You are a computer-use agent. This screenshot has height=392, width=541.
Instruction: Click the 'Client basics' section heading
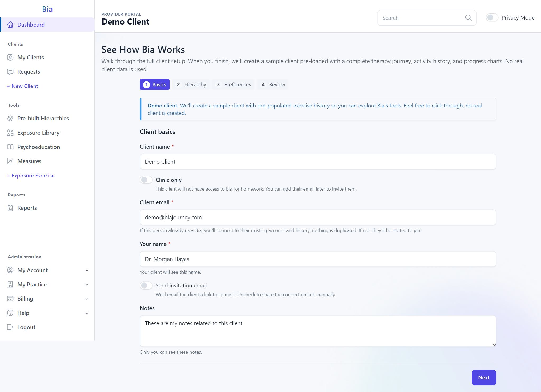tap(158, 131)
